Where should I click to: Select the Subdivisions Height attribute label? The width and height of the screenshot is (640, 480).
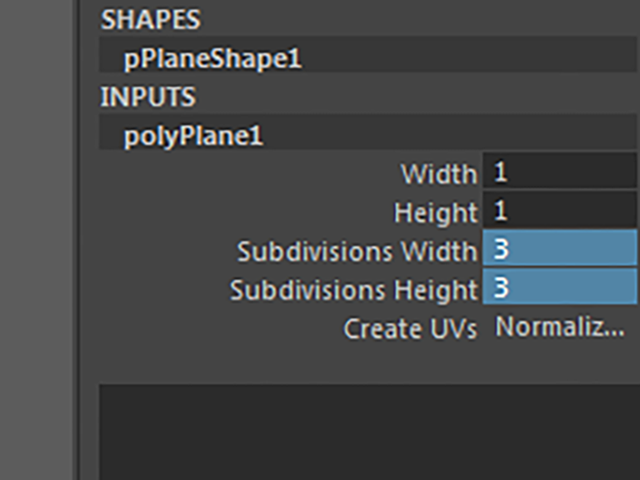coord(353,290)
